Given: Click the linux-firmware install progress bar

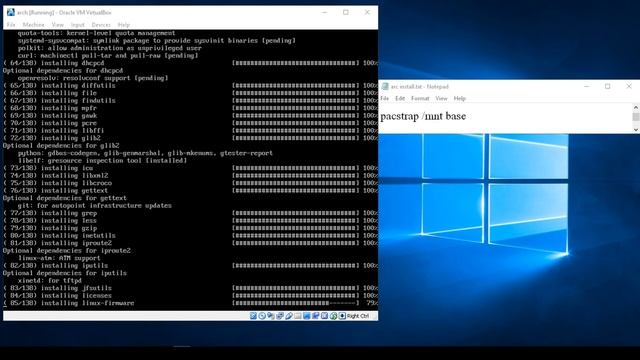Looking at the screenshot, I should point(296,303).
